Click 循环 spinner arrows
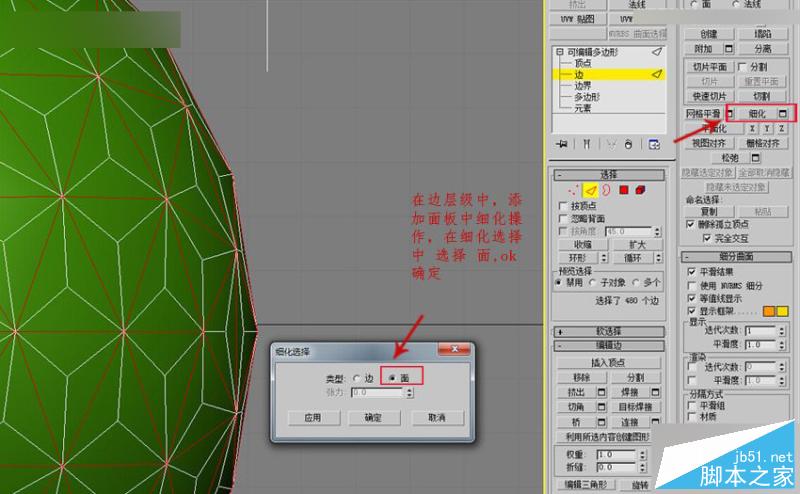This screenshot has width=800, height=494. [x=659, y=258]
